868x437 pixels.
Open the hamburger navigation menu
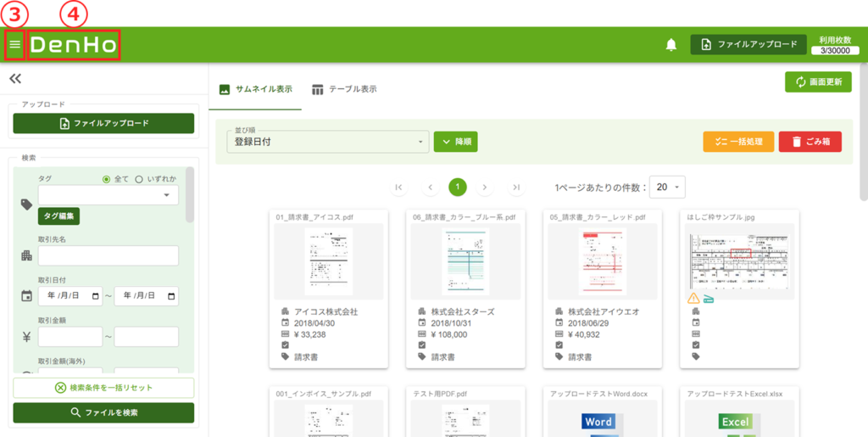coord(14,44)
